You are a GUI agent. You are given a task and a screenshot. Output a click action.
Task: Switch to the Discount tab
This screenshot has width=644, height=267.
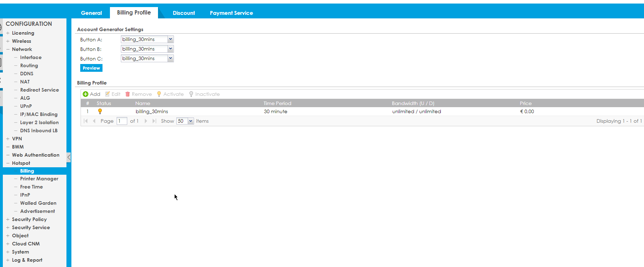pyautogui.click(x=183, y=13)
